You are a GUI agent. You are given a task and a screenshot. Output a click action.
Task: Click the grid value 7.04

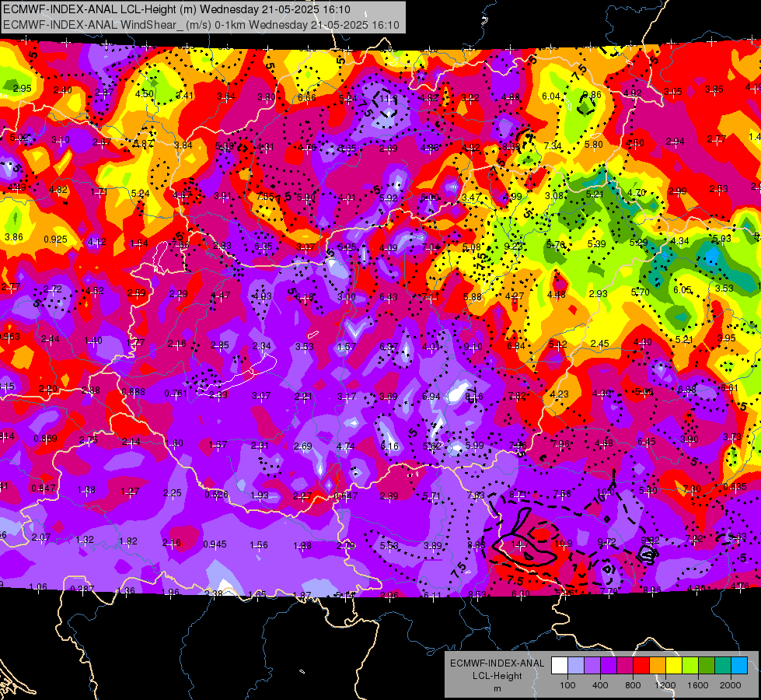pyautogui.click(x=431, y=247)
